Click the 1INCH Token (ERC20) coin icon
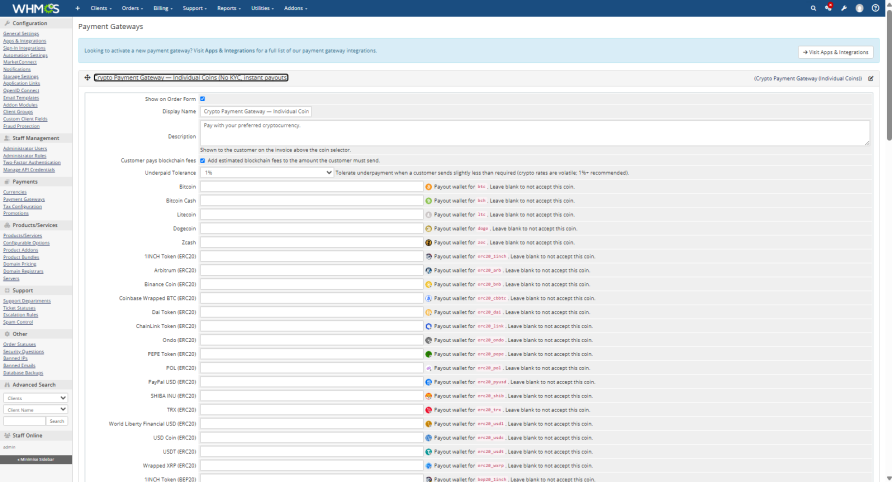This screenshot has height=482, width=892. coord(428,257)
